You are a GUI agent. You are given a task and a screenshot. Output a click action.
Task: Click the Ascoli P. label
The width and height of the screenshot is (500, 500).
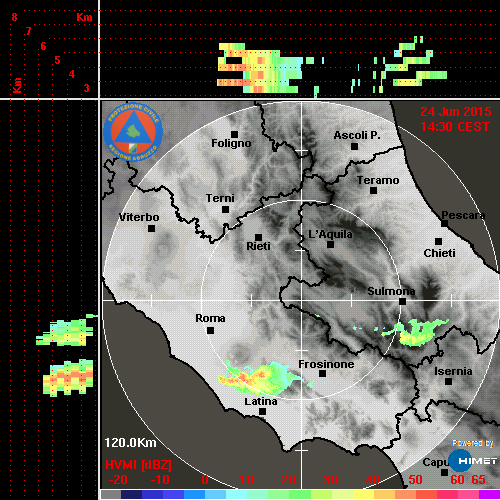pos(357,135)
